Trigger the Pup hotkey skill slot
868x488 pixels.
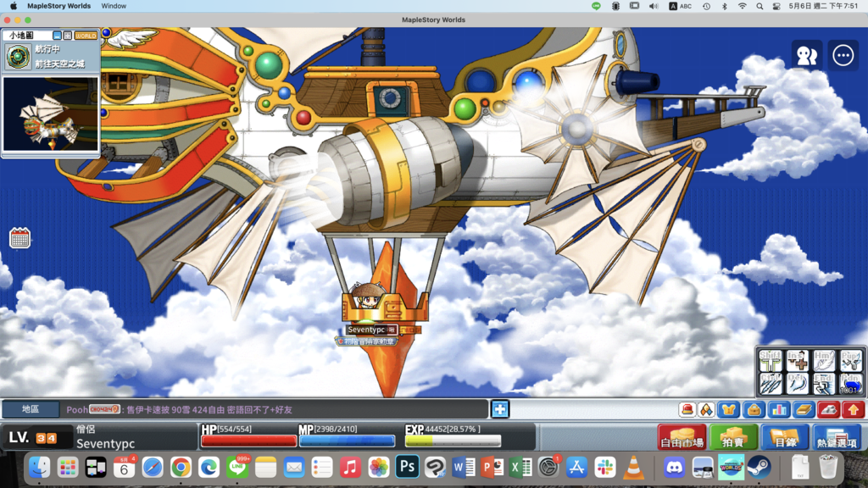click(851, 360)
